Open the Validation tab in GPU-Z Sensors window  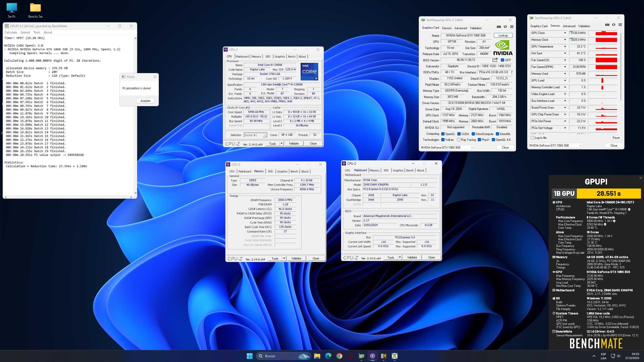point(584,26)
